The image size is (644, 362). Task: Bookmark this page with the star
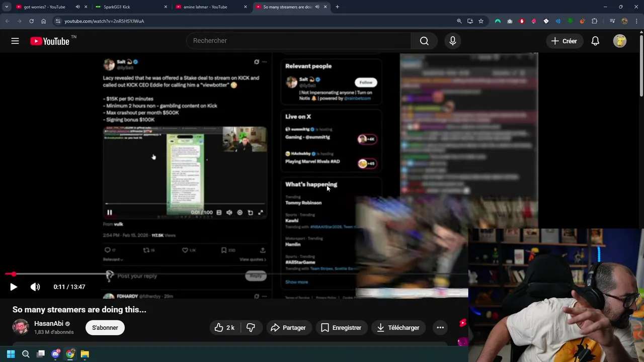pyautogui.click(x=481, y=21)
